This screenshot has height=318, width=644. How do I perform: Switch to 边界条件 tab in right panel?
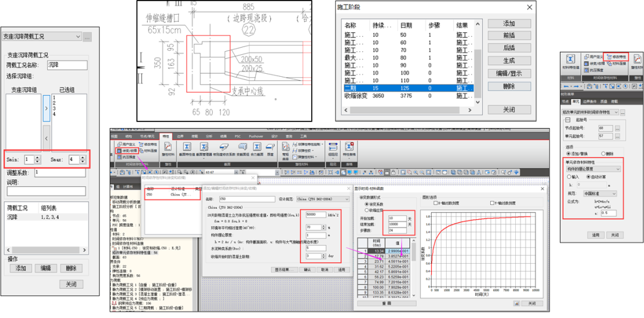(589, 101)
